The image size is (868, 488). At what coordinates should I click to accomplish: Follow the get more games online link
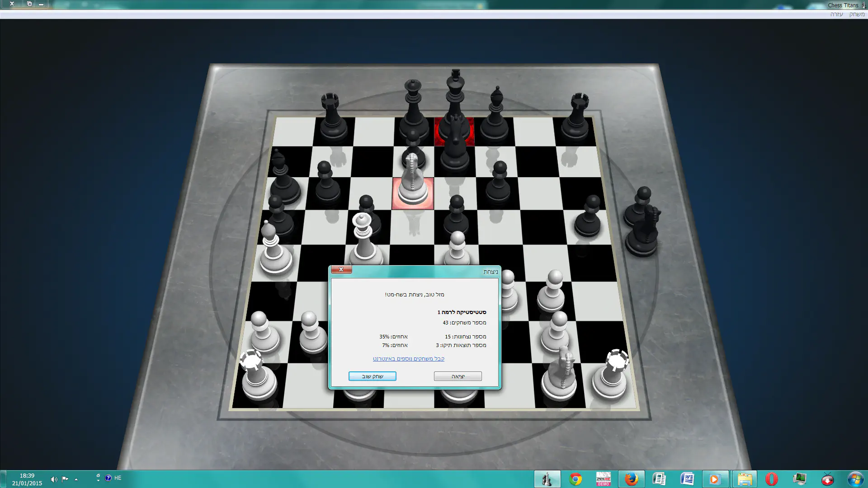[408, 359]
